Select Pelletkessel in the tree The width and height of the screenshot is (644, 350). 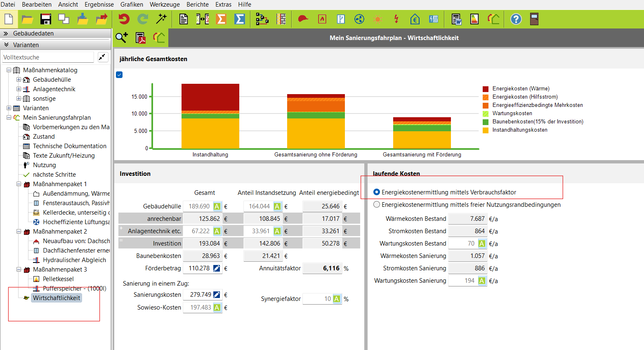point(58,279)
